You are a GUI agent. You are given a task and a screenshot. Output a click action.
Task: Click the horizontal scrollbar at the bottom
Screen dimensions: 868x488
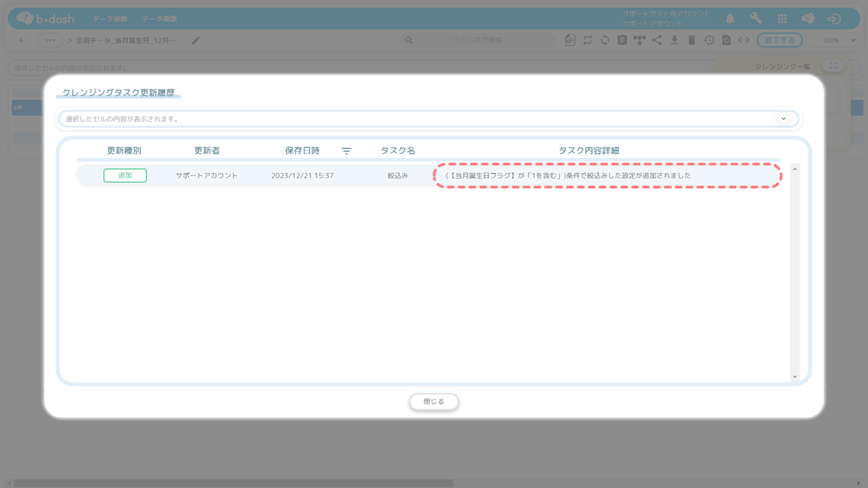pyautogui.click(x=234, y=483)
